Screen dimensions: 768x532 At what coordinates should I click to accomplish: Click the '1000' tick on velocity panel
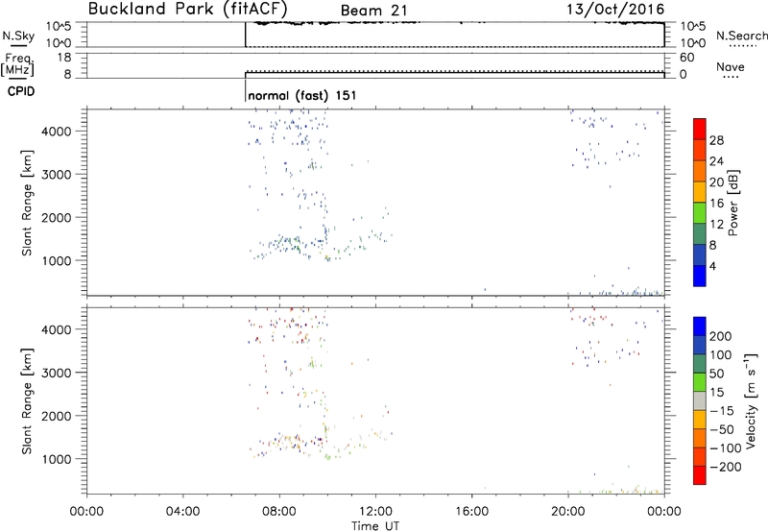pos(57,459)
